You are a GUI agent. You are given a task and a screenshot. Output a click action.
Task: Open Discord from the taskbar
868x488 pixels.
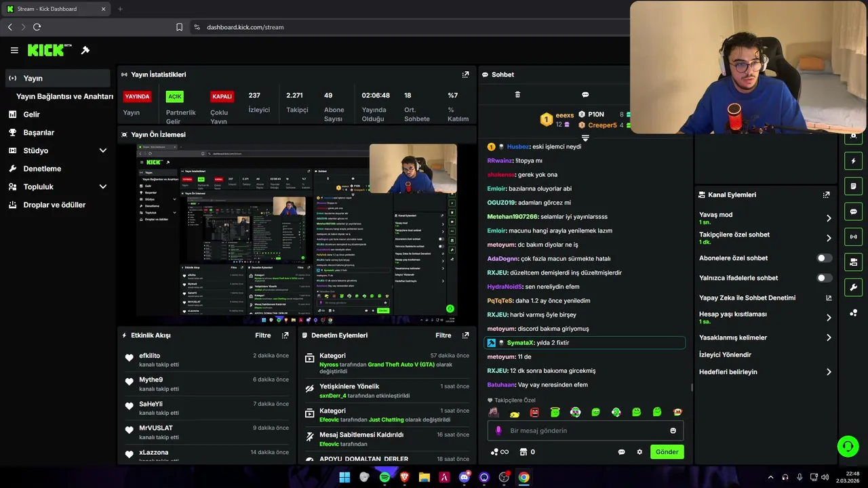click(464, 477)
